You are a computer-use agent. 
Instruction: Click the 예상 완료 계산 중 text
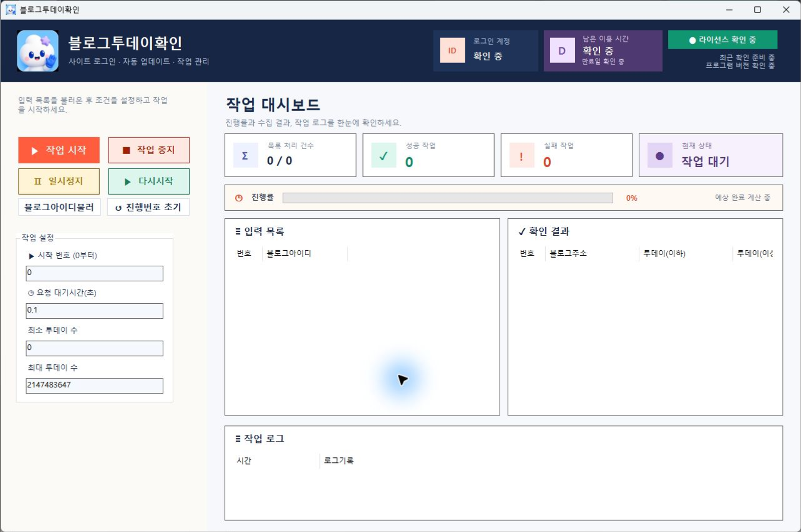742,198
